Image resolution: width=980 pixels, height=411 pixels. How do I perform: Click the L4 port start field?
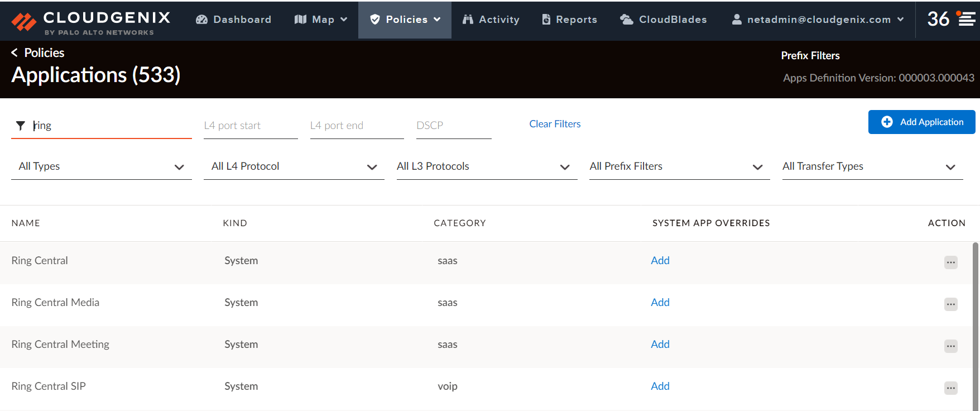(x=250, y=126)
